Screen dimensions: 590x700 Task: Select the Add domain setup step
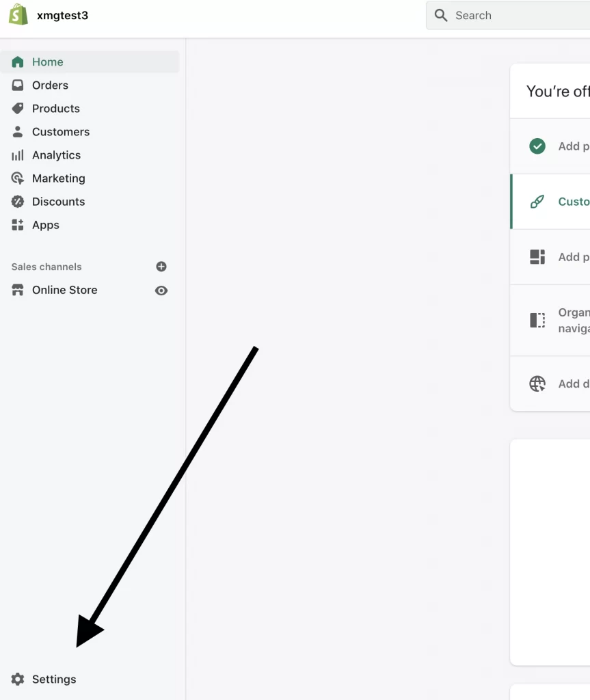coord(550,383)
